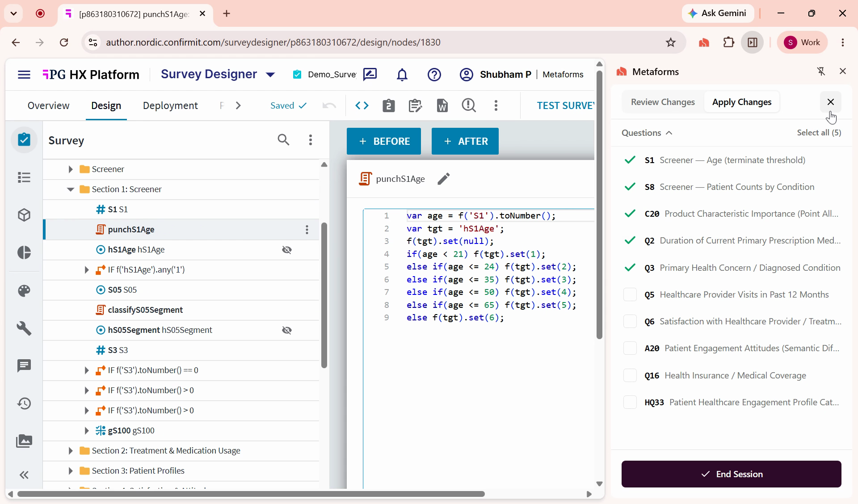Open the media library sidebar icon

tap(24, 441)
